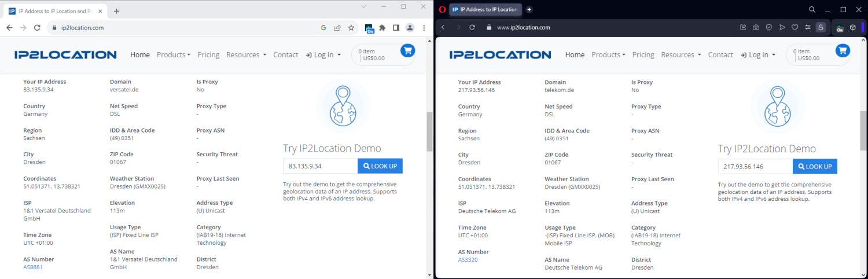Click the domain value versatel.de
Image resolution: width=868 pixels, height=279 pixels.
(124, 90)
